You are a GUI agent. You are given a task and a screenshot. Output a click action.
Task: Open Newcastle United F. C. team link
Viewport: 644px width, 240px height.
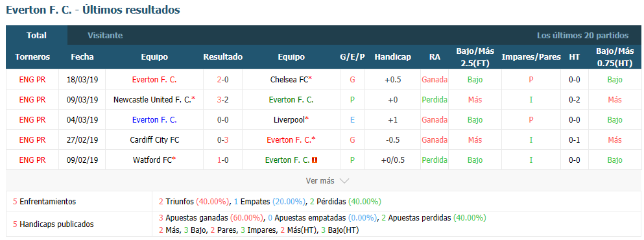tap(154, 99)
